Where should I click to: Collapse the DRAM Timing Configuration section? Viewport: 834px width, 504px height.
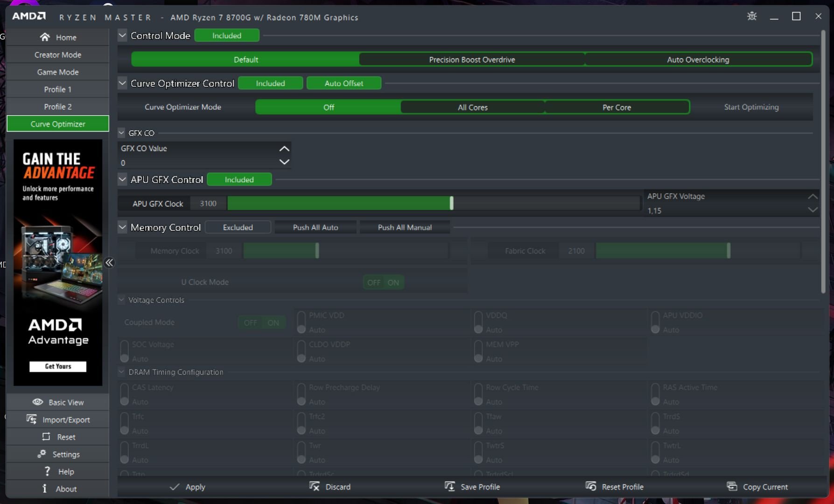(121, 372)
